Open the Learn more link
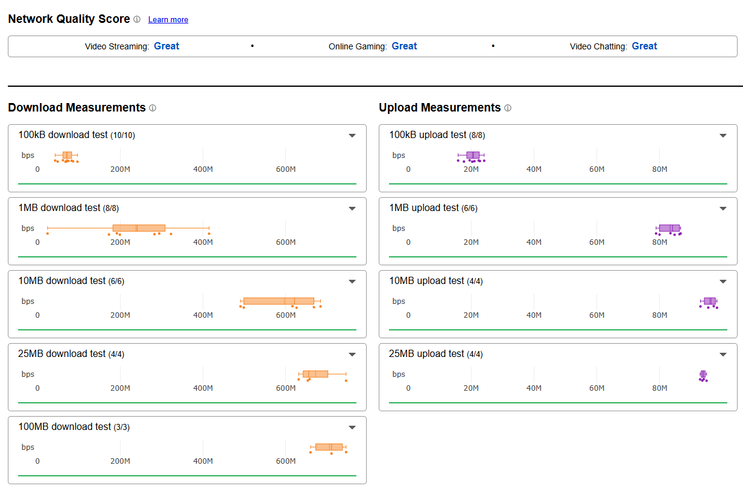Screen dimensions: 743x492 168,20
